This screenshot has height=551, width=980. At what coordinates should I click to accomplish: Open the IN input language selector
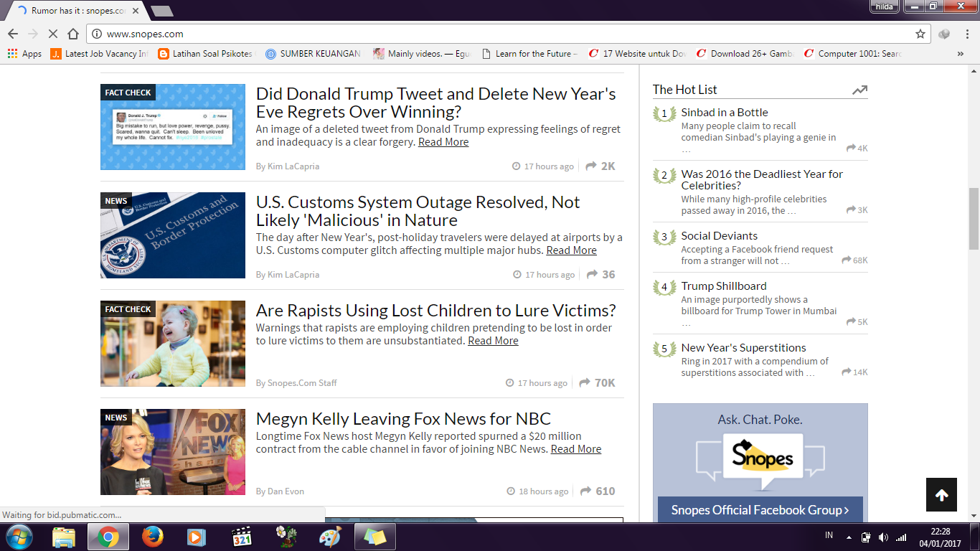(x=829, y=535)
